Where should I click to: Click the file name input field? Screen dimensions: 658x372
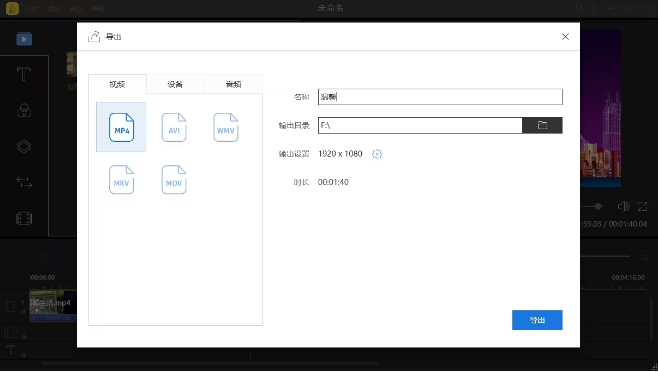[440, 97]
